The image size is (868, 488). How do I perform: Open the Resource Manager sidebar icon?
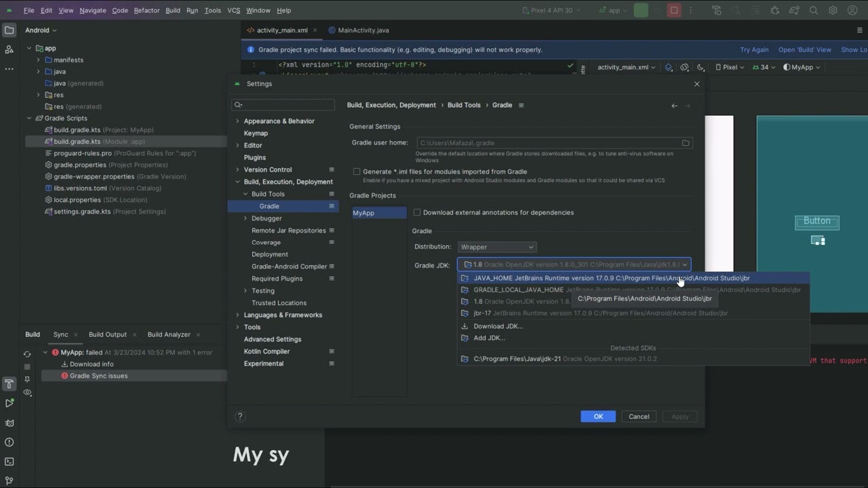(9, 49)
